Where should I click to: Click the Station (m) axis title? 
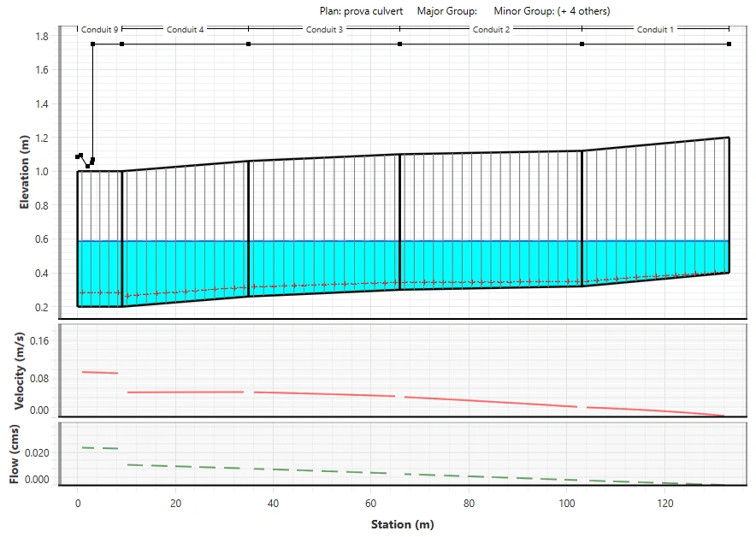[402, 524]
